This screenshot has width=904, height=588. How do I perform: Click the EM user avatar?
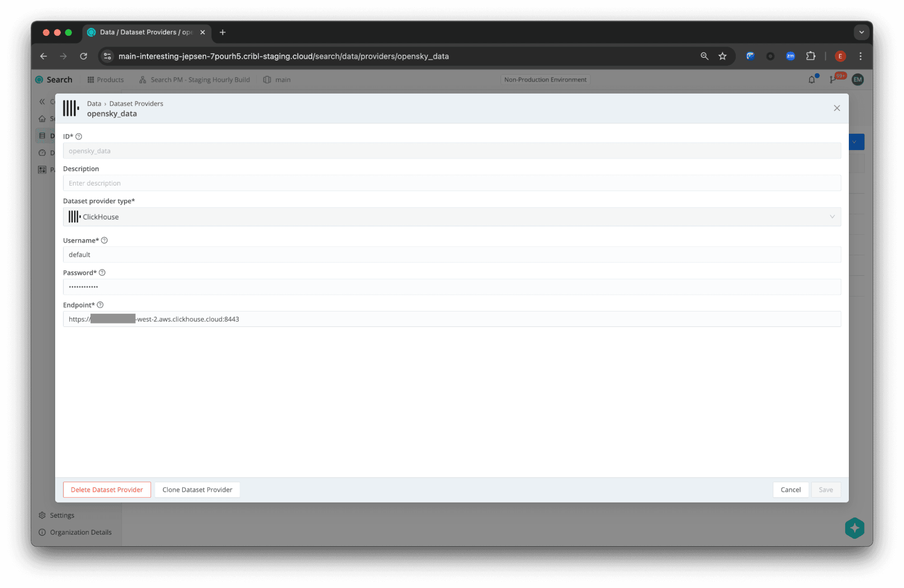857,80
